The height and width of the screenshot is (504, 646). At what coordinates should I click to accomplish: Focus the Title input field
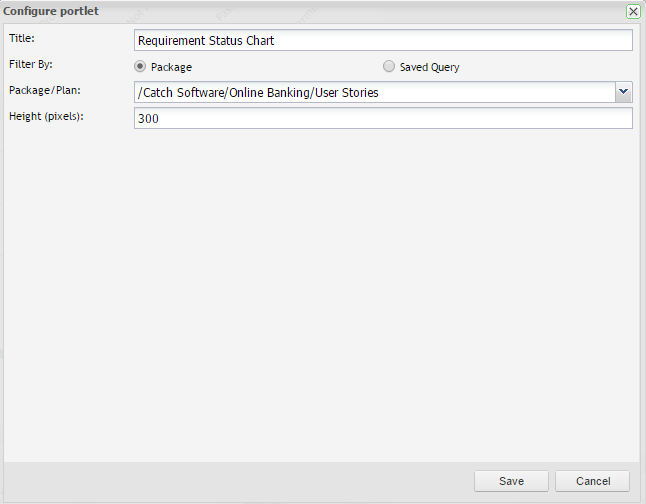coord(383,40)
